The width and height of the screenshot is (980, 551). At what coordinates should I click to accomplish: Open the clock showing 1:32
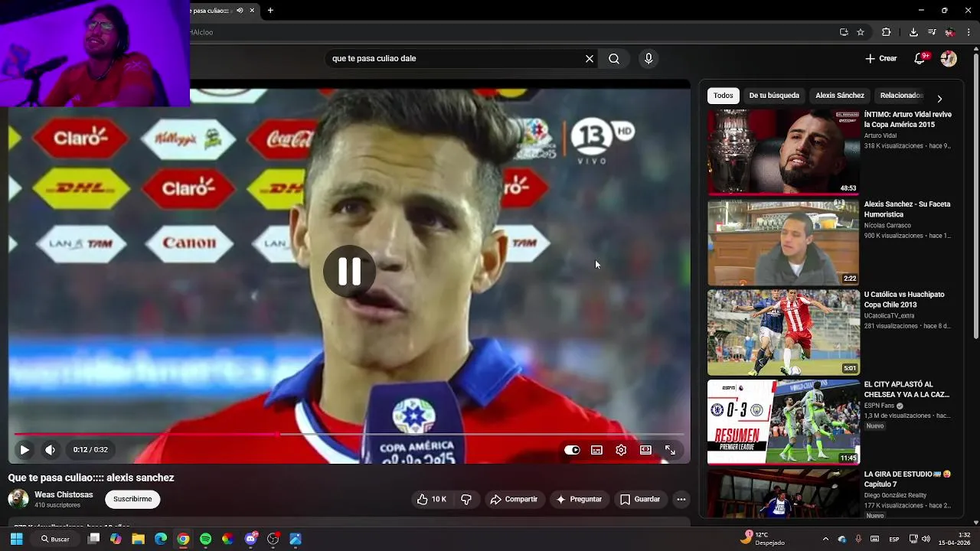pos(953,539)
